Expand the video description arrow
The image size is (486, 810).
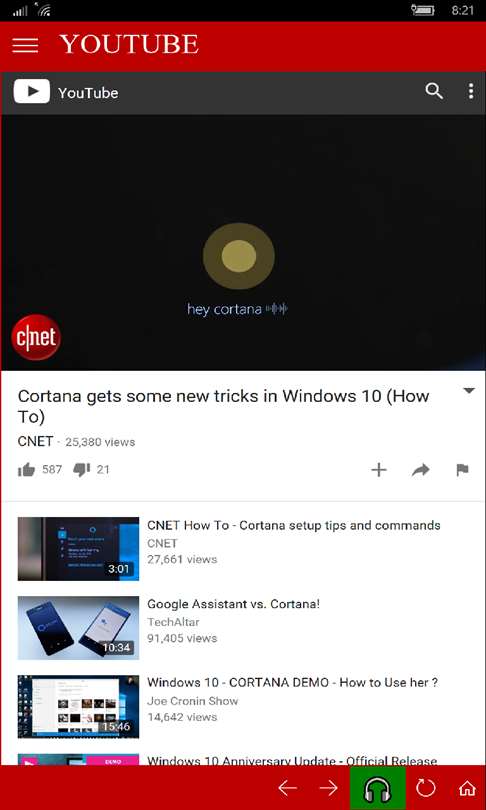469,391
